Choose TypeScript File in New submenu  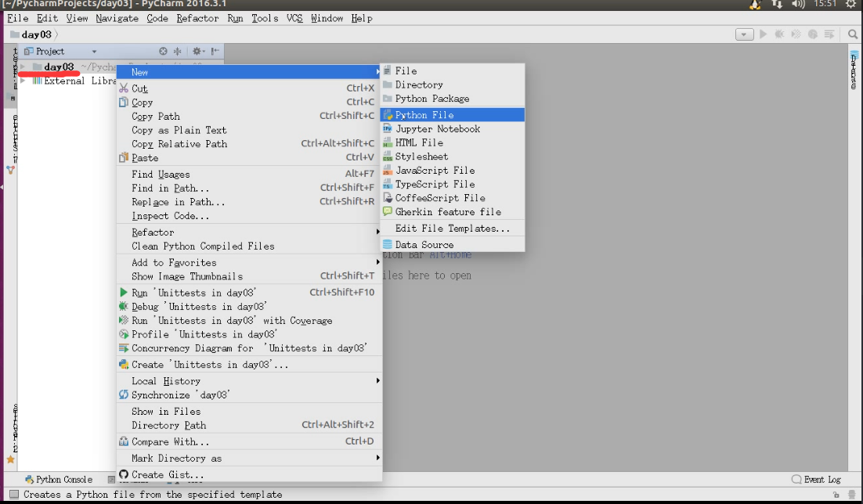coord(452,184)
